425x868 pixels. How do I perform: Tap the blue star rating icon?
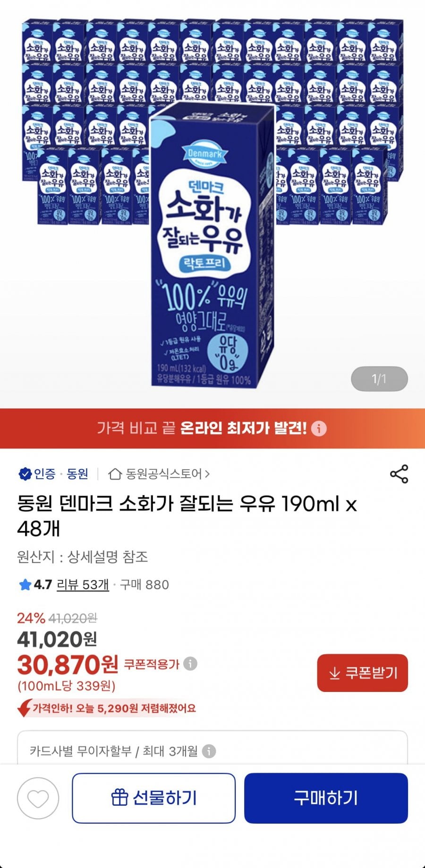(x=25, y=585)
